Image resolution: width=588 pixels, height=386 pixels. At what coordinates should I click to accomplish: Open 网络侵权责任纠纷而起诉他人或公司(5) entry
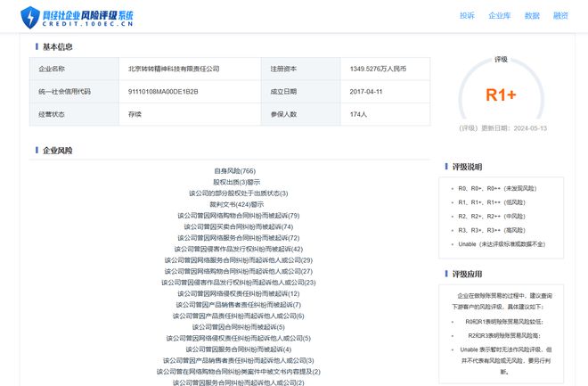(239, 338)
